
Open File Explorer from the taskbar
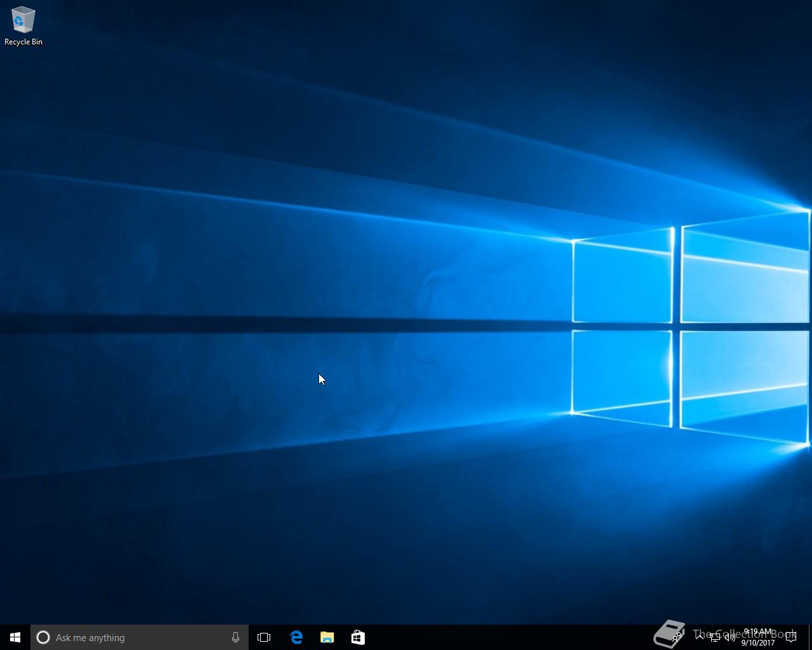(327, 637)
